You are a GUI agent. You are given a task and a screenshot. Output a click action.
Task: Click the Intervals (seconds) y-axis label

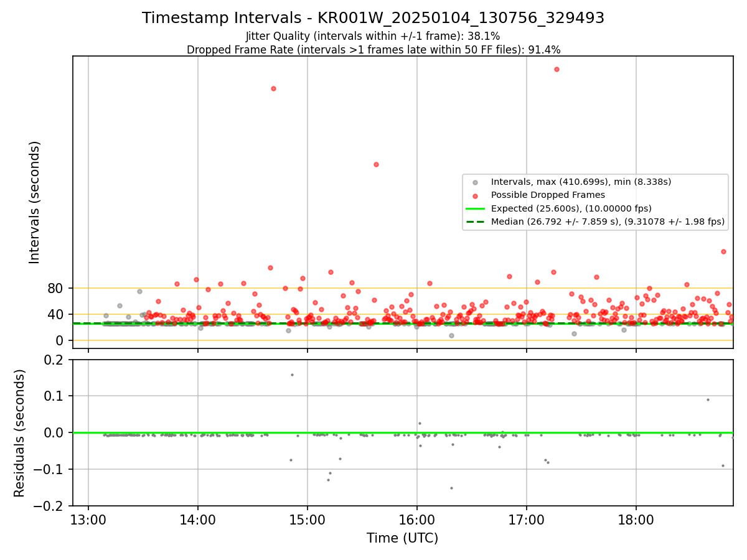(35, 202)
